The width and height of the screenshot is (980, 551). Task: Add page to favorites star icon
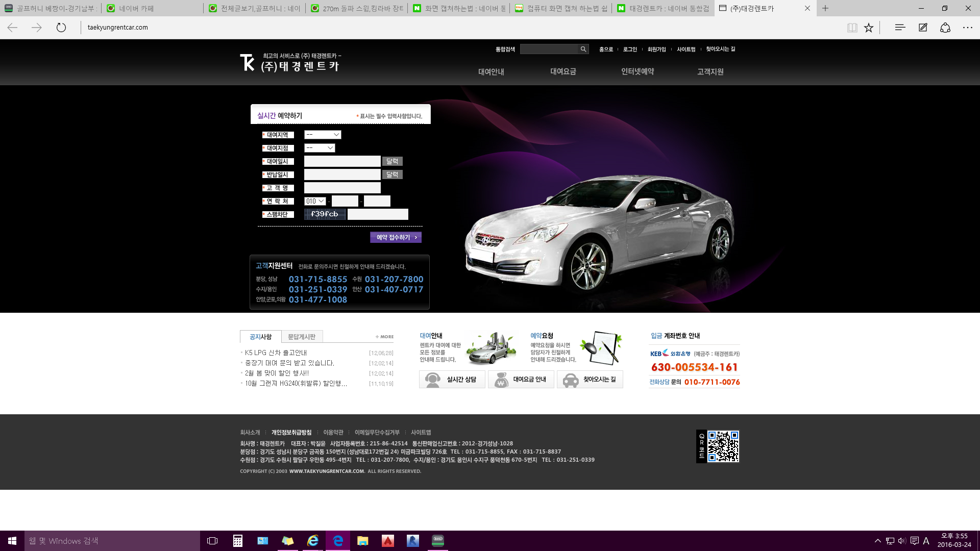tap(869, 28)
